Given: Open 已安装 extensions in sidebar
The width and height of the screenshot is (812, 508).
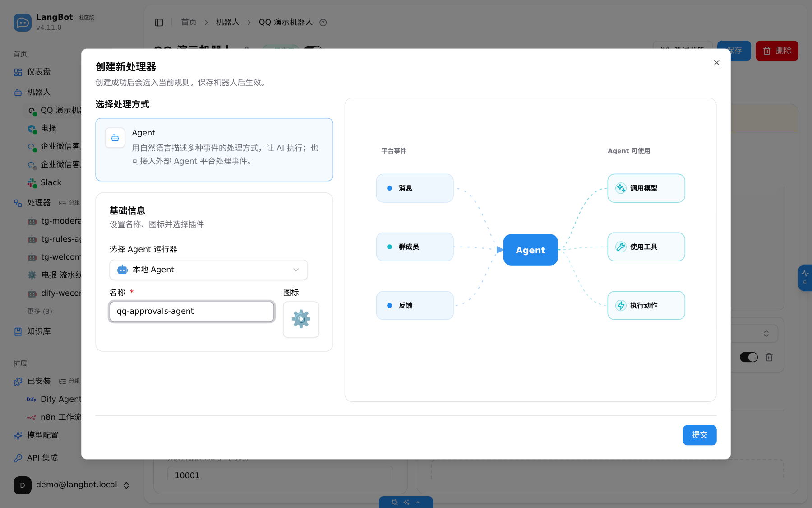Looking at the screenshot, I should (39, 381).
